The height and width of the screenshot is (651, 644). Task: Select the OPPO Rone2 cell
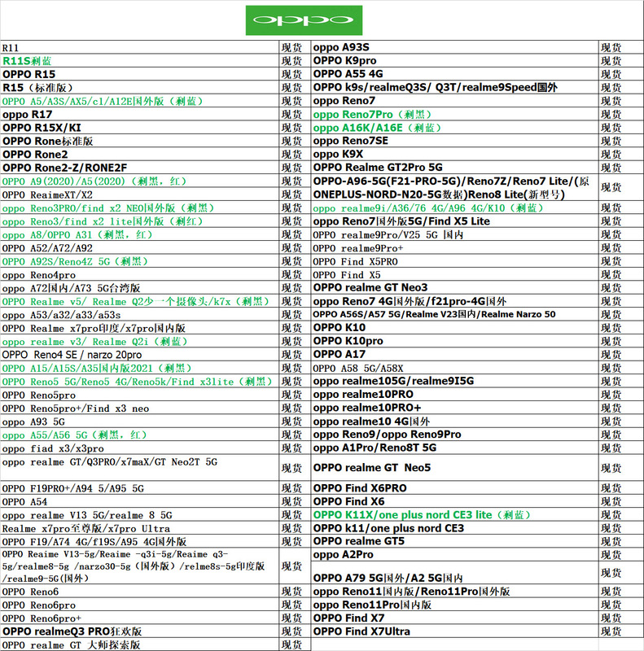139,154
